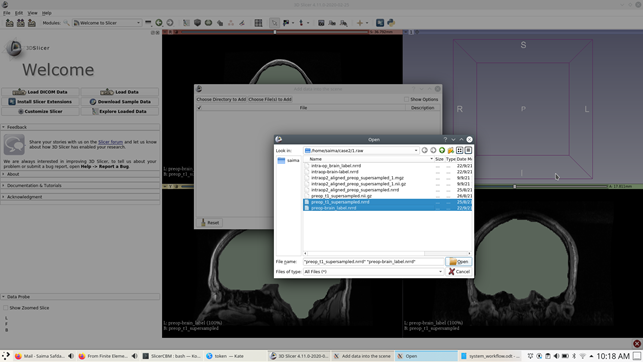Expand the About section
The height and width of the screenshot is (362, 643).
[x=80, y=174]
